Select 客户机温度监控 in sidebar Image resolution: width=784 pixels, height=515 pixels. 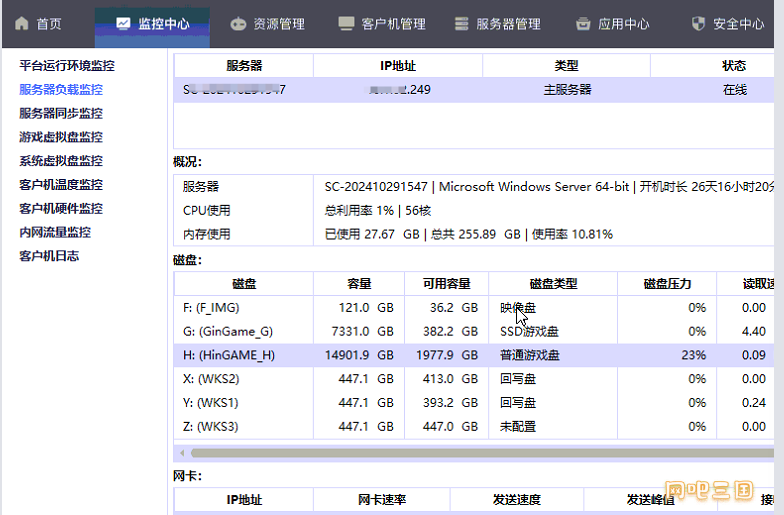[61, 185]
